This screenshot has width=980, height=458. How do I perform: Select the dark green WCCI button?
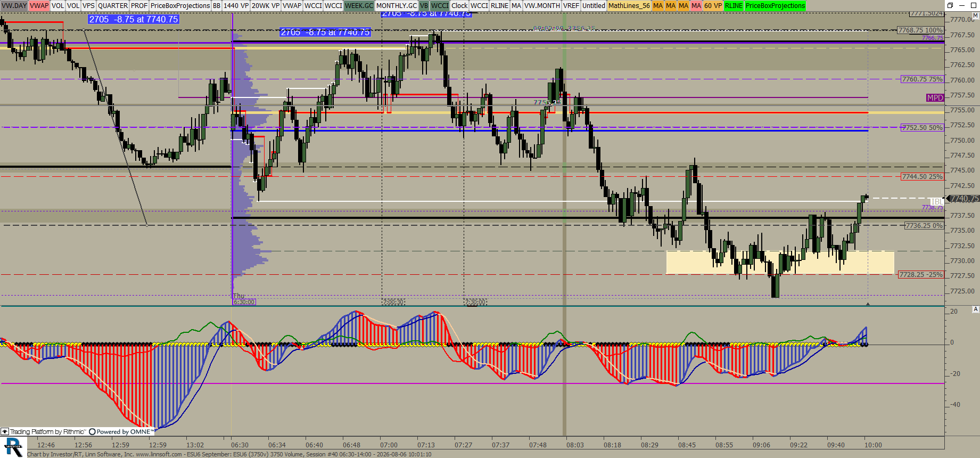[x=440, y=5]
